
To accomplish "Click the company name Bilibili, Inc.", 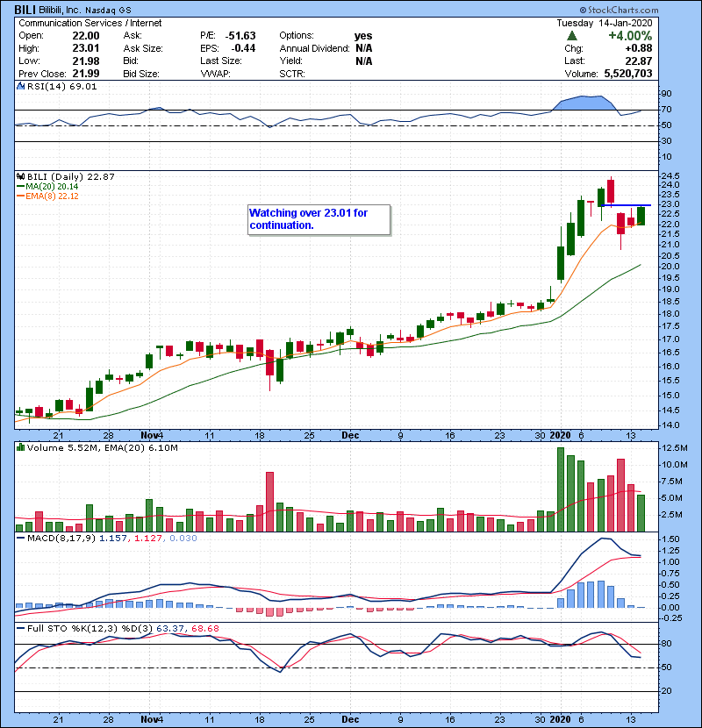I will (60, 10).
